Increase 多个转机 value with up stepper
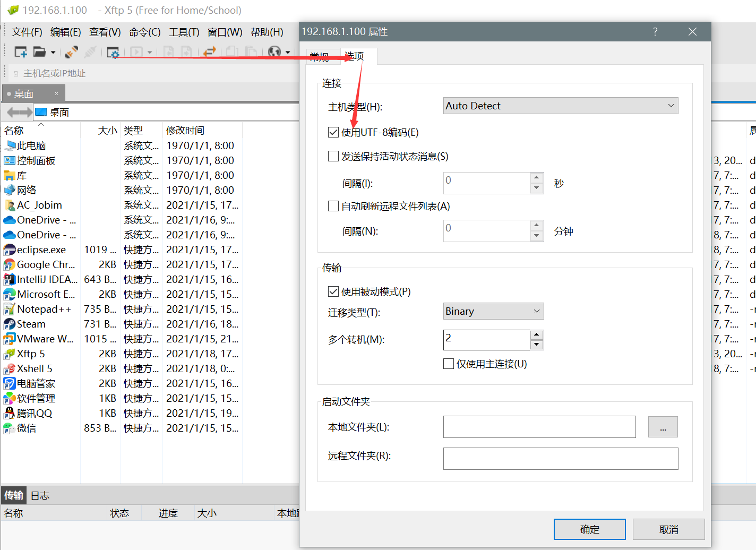This screenshot has height=550, width=756. 536,336
